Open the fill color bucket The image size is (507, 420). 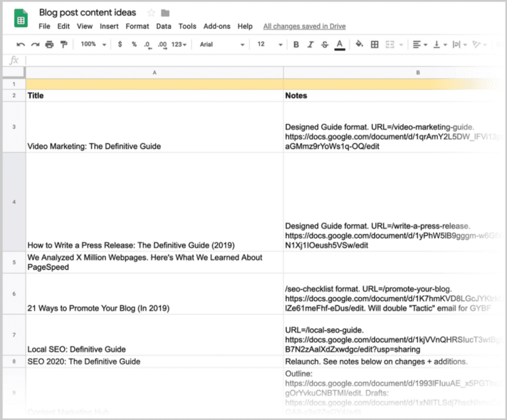point(359,44)
